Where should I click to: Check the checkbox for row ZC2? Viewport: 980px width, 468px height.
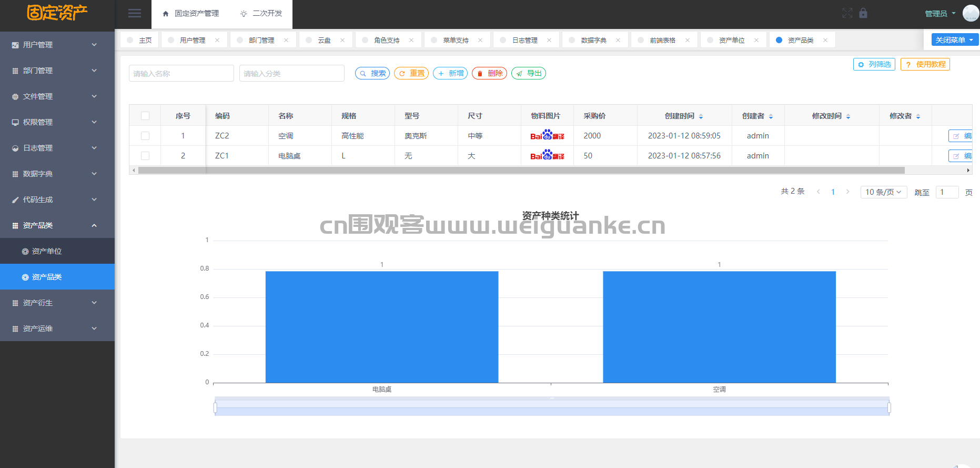point(145,136)
